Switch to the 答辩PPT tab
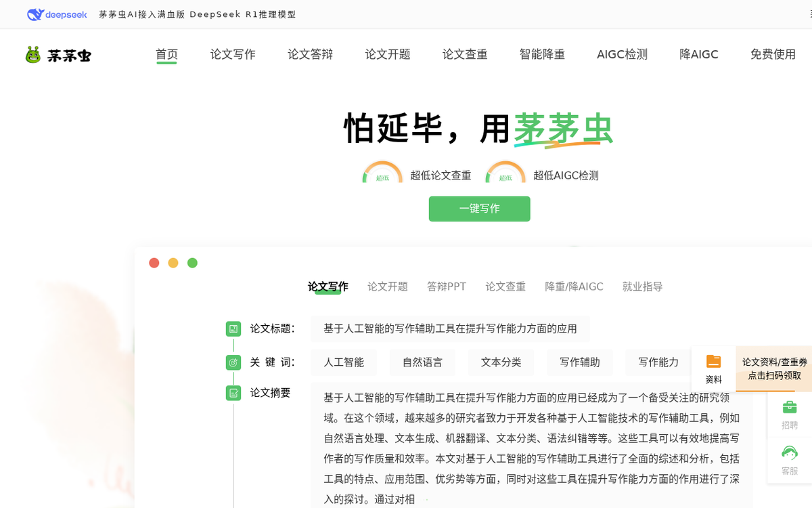 click(x=447, y=287)
